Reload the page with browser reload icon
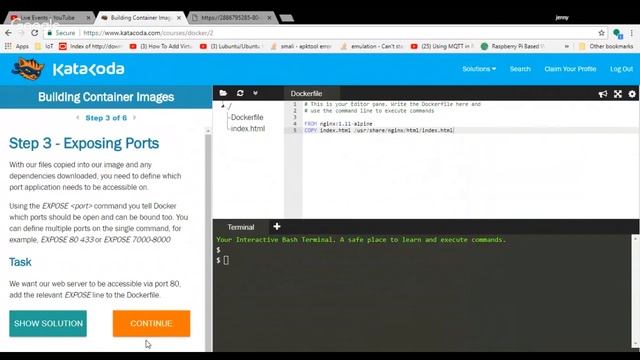 click(35, 33)
